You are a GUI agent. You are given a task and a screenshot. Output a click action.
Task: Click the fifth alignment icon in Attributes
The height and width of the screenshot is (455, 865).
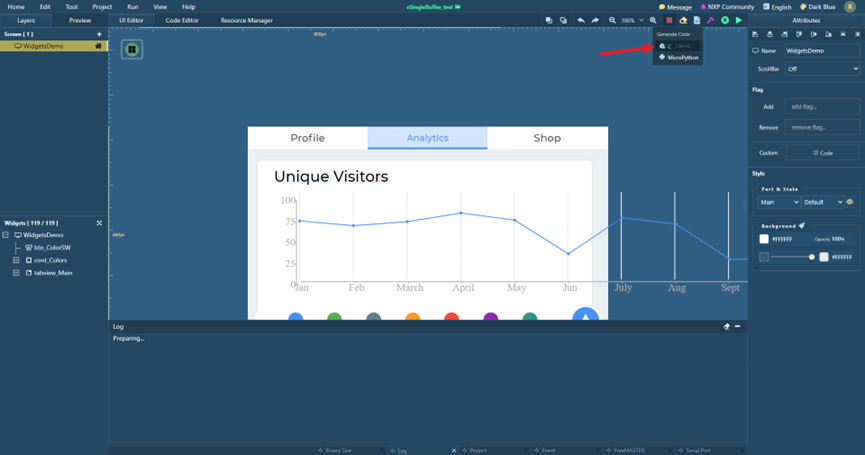tap(814, 34)
